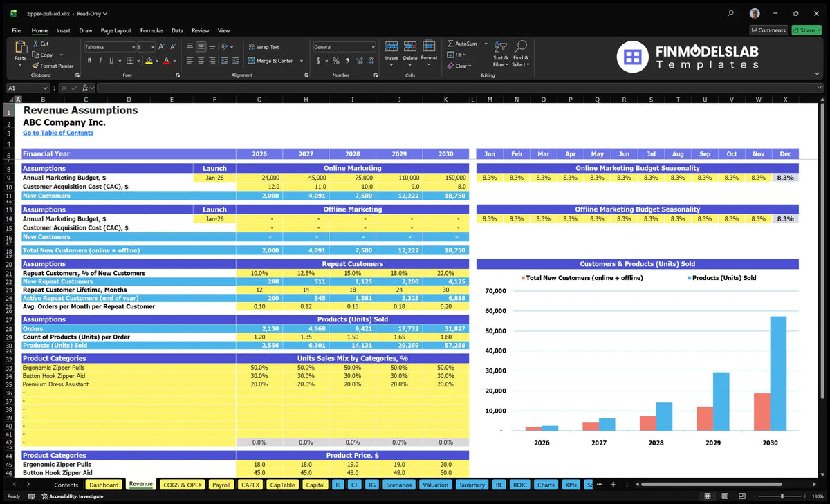Click the Paste clipboard icon

point(21,48)
